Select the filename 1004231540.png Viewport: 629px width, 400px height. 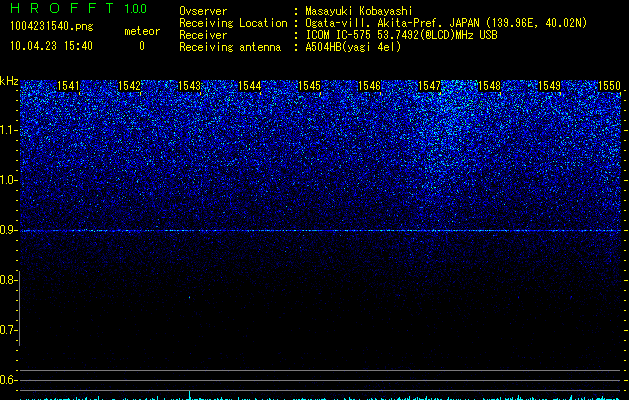[52, 26]
